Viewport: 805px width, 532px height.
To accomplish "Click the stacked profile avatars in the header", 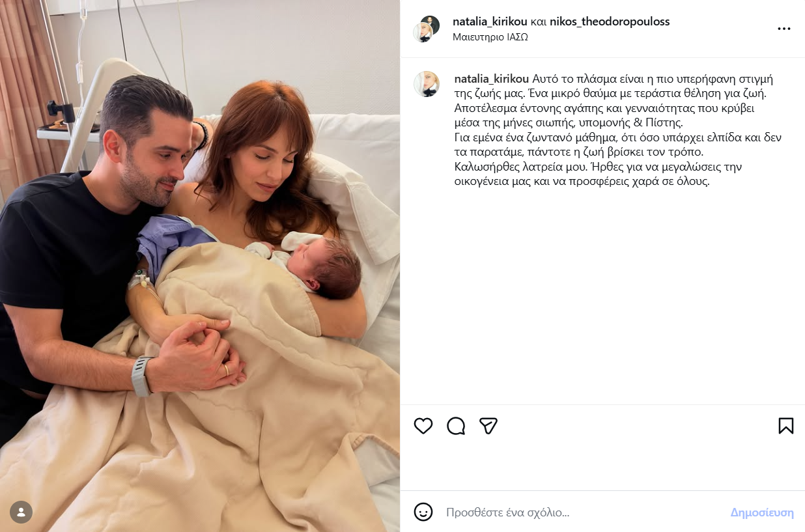I will coord(427,29).
